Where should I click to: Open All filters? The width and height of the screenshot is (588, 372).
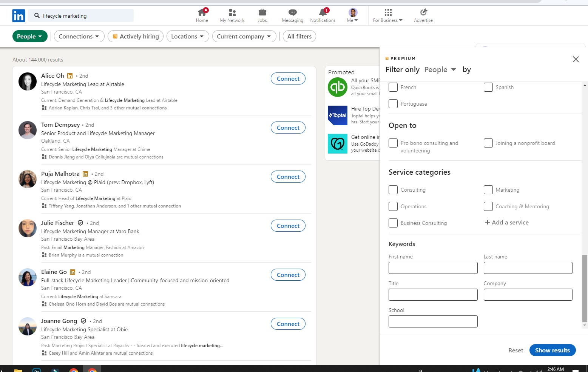(299, 36)
